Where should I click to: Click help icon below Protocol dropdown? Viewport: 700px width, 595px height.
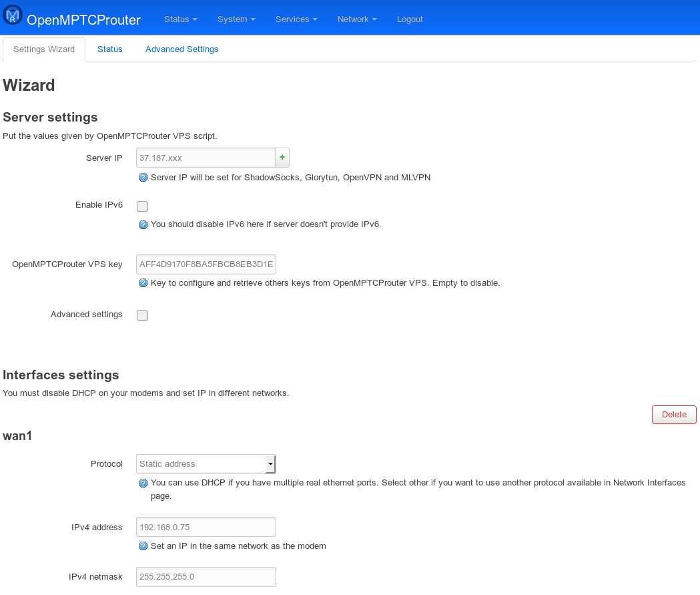(x=143, y=483)
